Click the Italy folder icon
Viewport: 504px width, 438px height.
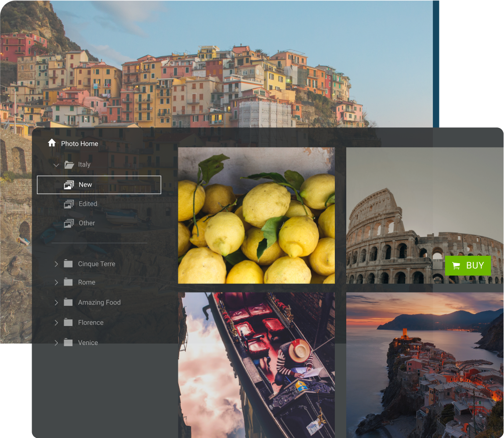pos(69,164)
